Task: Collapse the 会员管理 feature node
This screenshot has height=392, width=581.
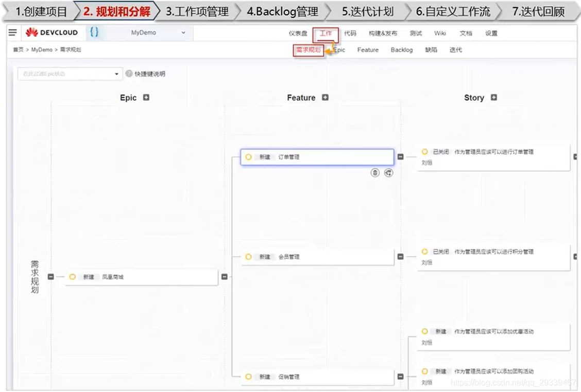Action: 401,257
